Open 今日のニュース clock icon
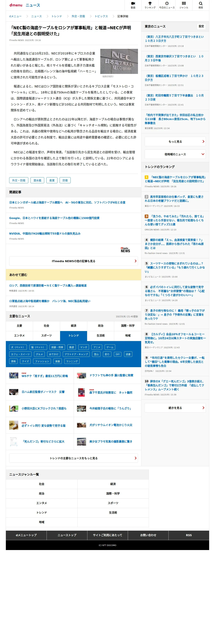This screenshot has width=215, height=644. (x=167, y=5)
